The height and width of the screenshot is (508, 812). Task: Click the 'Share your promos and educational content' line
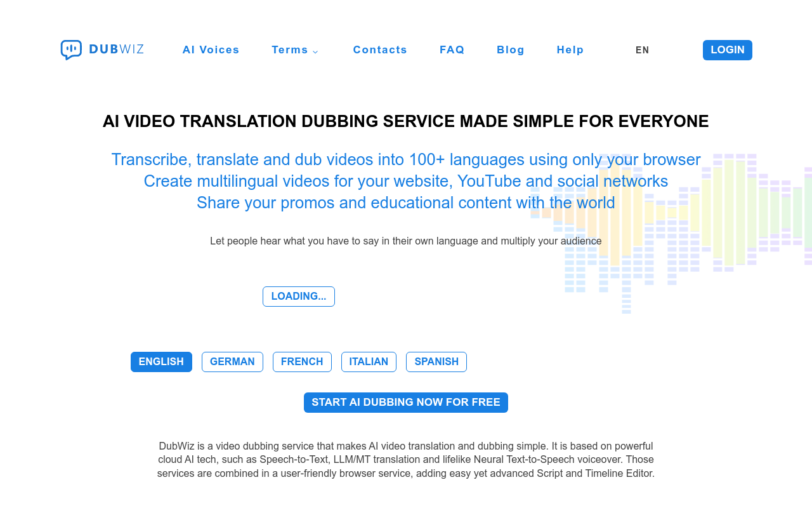pyautogui.click(x=406, y=203)
